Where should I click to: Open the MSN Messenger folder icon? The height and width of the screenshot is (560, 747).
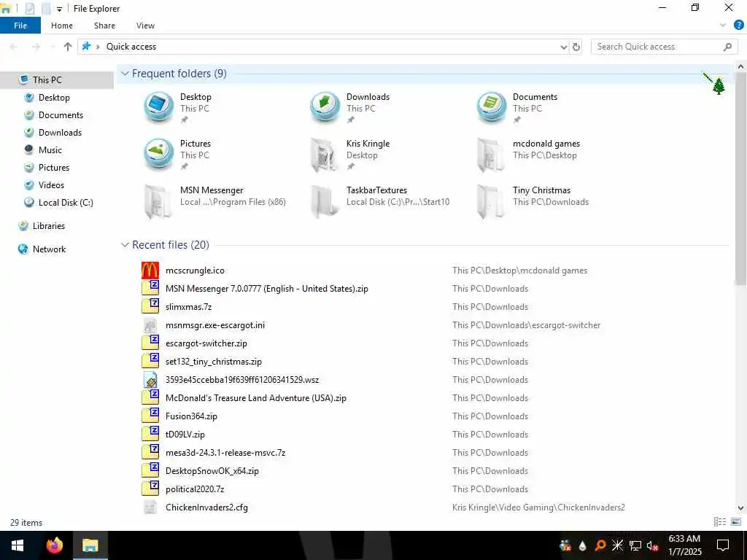(x=158, y=201)
